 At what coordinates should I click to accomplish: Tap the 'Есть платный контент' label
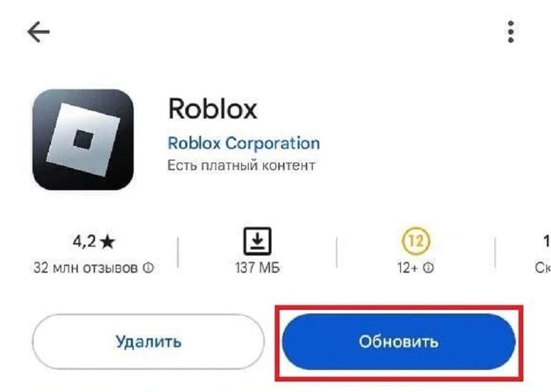tap(241, 165)
